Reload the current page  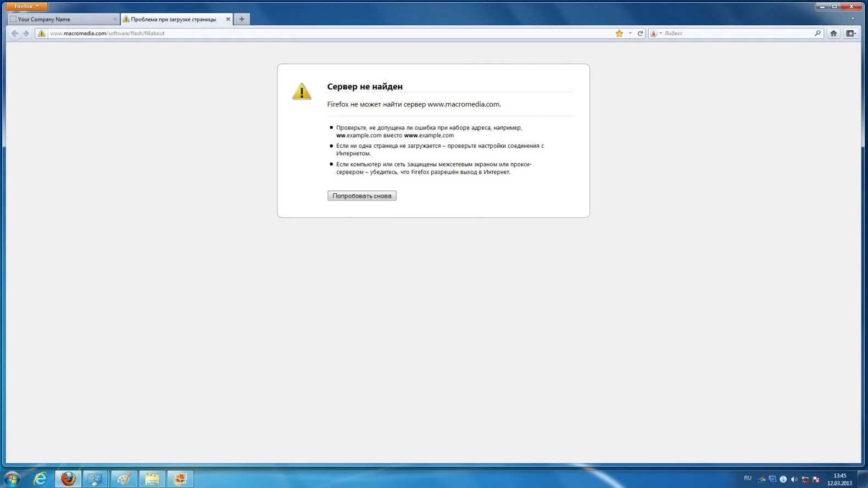(x=640, y=33)
